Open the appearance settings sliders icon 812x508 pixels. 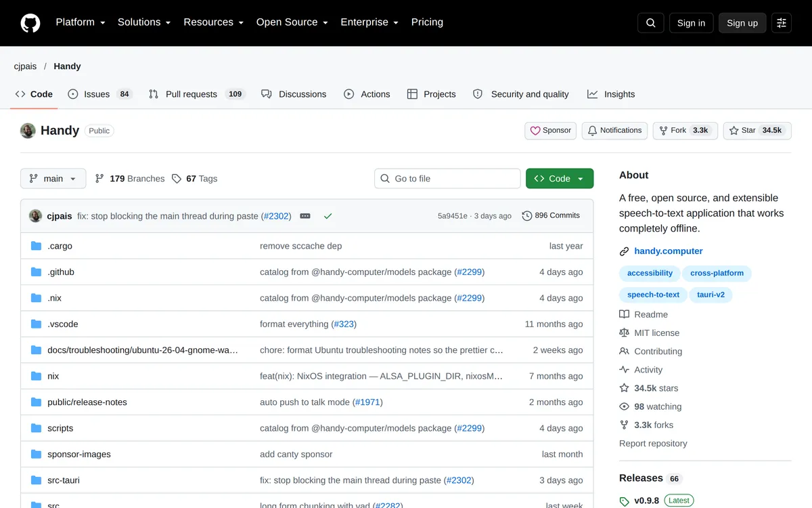782,23
